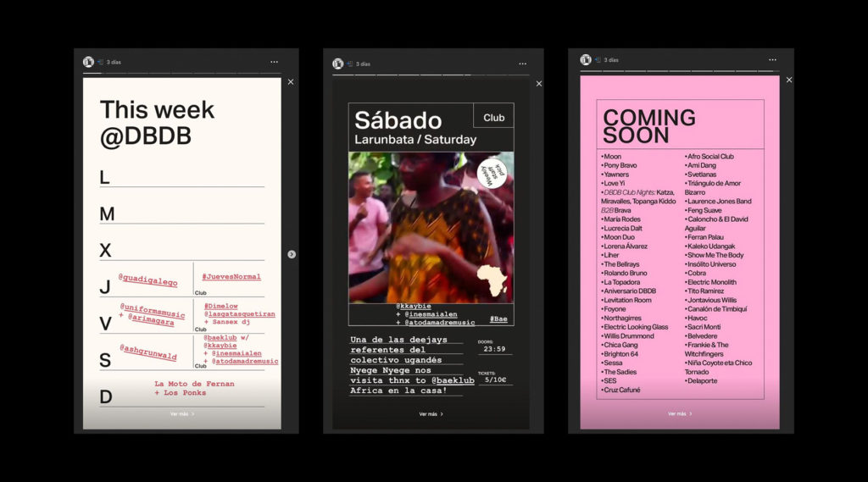This screenshot has width=868, height=482.
Task: Click the share icon beside 3 días on Coming Soon story
Action: point(598,60)
